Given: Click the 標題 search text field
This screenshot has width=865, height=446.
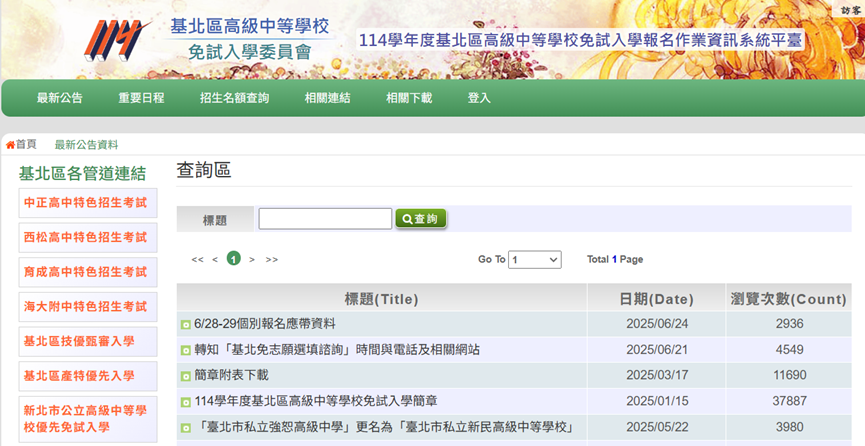Looking at the screenshot, I should 325,219.
